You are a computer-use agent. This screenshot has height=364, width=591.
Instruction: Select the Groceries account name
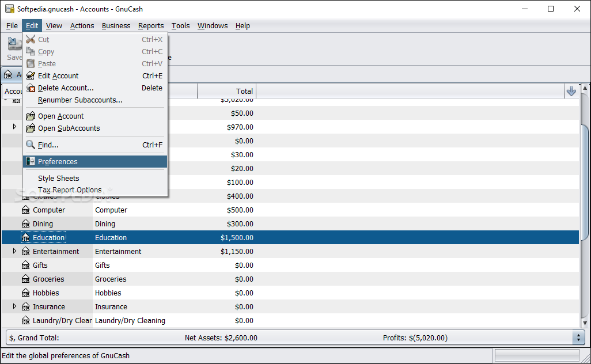[48, 279]
